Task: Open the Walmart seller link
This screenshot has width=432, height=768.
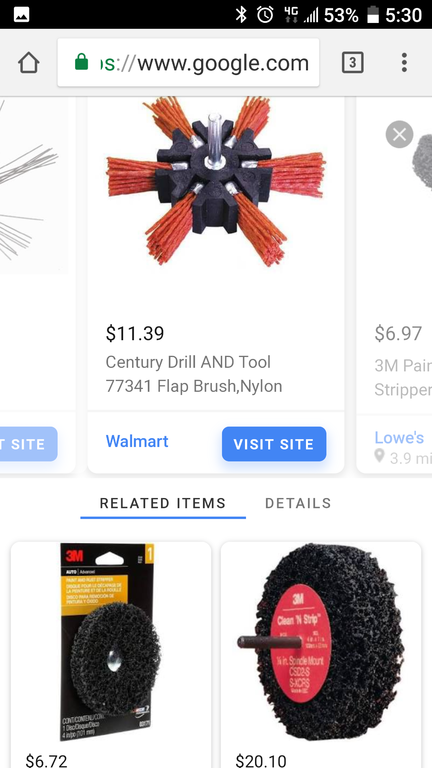Action: pyautogui.click(x=137, y=441)
